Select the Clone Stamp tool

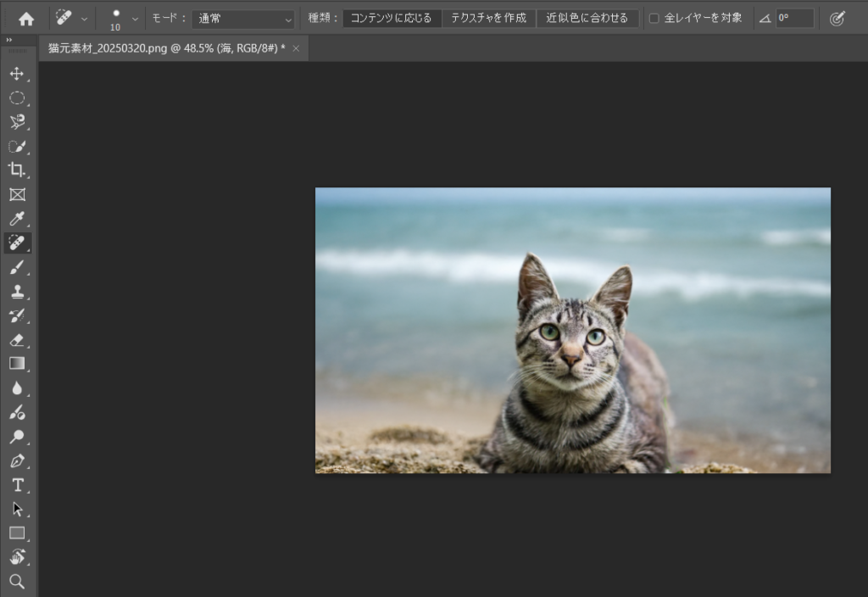click(17, 292)
